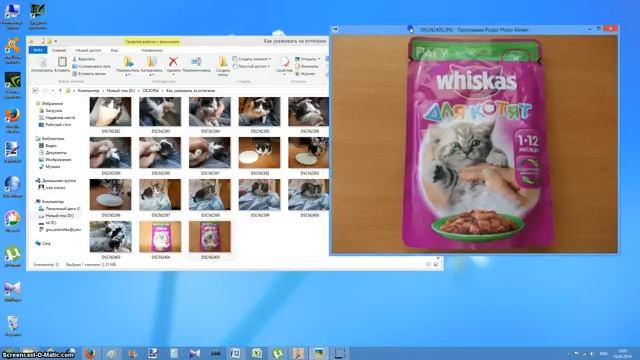Click the Excel icon in the taskbar
This screenshot has width=640, height=360.
[x=257, y=353]
